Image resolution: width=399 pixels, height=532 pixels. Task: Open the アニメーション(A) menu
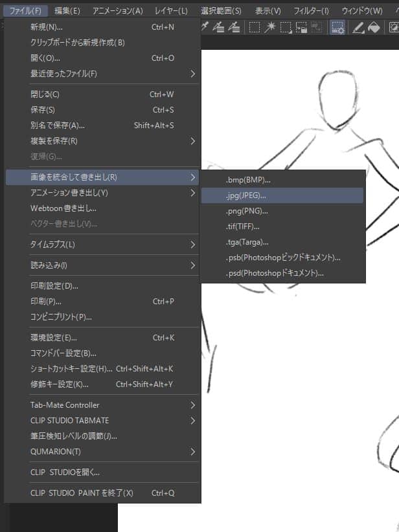point(118,11)
